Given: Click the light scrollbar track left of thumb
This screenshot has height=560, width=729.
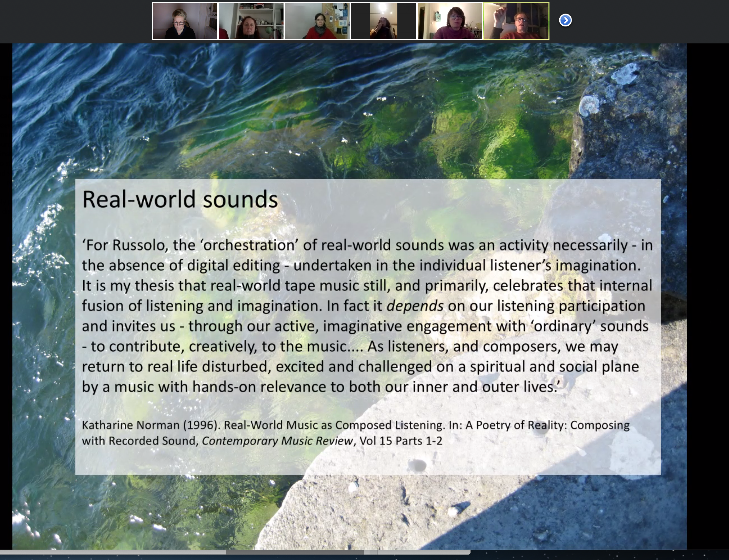Looking at the screenshot, I should pyautogui.click(x=113, y=552).
